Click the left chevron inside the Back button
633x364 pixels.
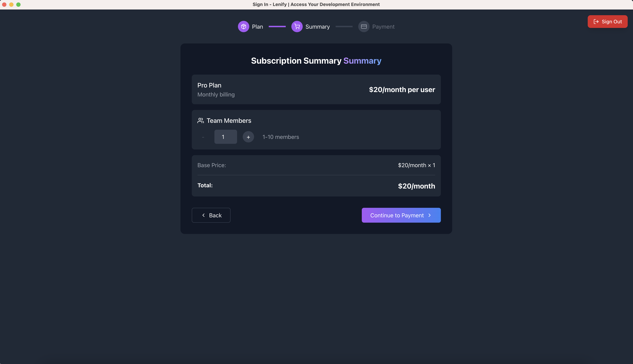[x=203, y=215]
